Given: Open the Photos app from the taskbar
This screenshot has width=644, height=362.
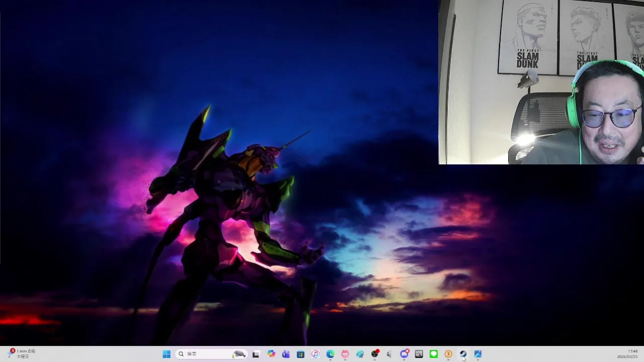Looking at the screenshot, I should point(478,354).
